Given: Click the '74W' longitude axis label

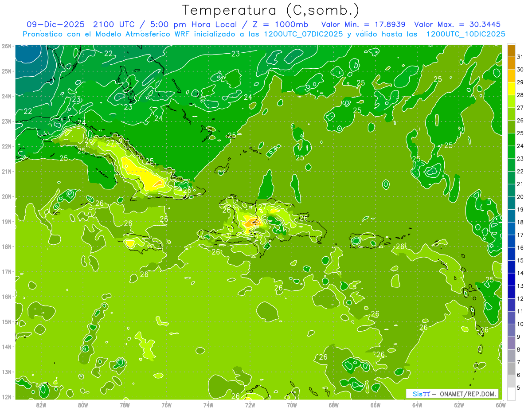Looking at the screenshot, I should 208,405.
